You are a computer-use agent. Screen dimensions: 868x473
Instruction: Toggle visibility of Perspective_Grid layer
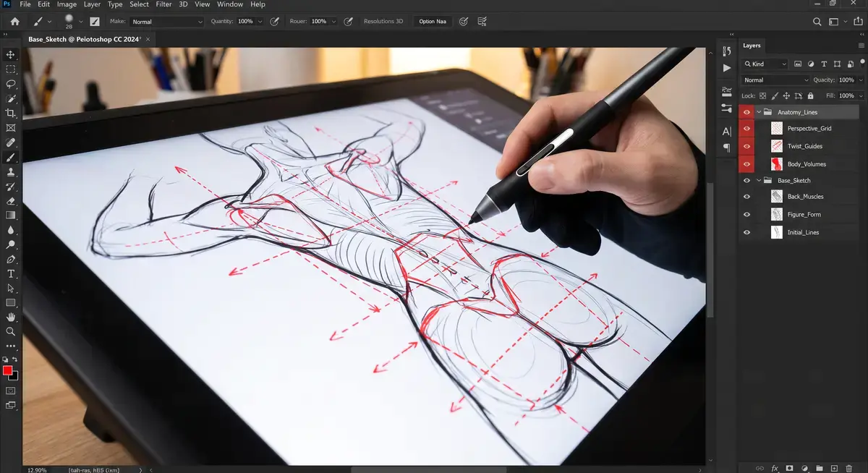coord(746,129)
